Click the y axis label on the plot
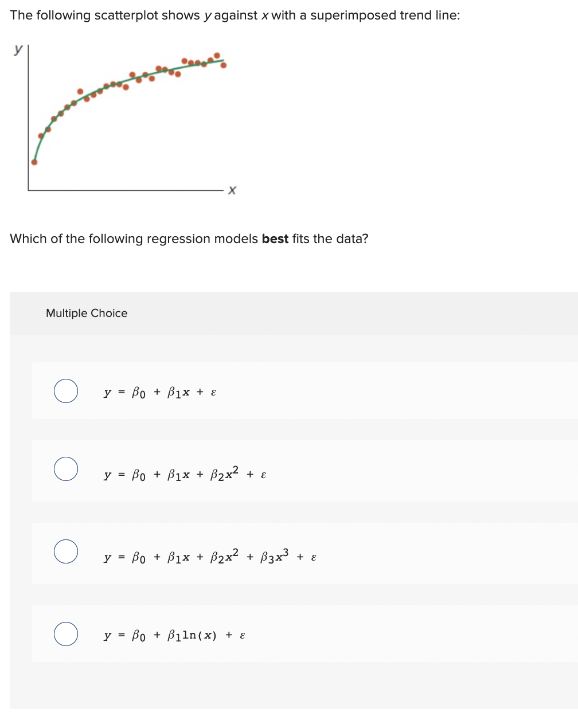The width and height of the screenshot is (578, 728). coord(18,50)
